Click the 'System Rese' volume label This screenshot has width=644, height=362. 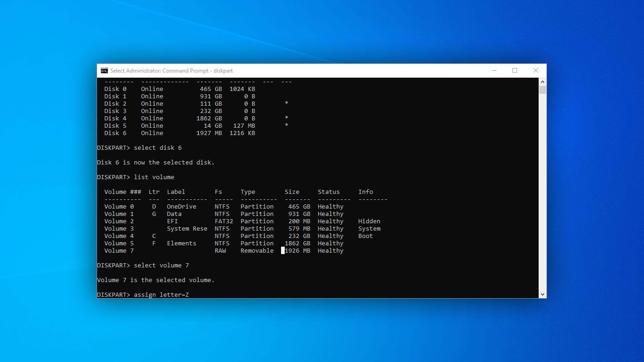[x=187, y=229]
